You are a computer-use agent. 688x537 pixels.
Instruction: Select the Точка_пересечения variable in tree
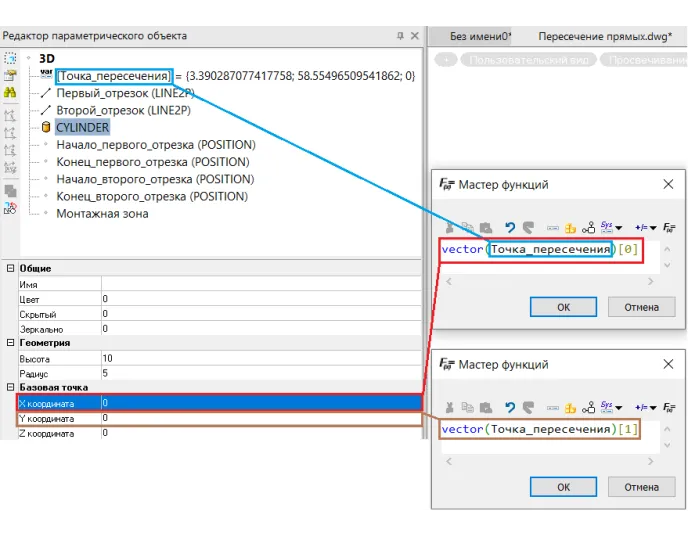coord(114,76)
